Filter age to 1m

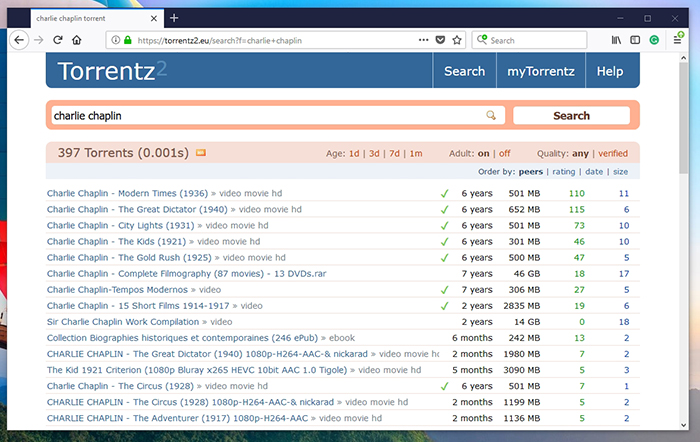point(416,154)
